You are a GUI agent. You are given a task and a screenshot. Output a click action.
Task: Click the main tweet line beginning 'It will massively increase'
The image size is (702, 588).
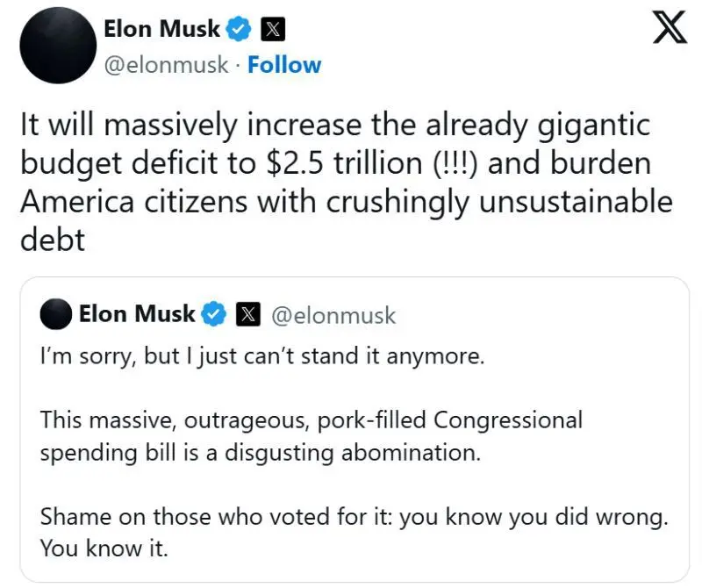pyautogui.click(x=335, y=125)
